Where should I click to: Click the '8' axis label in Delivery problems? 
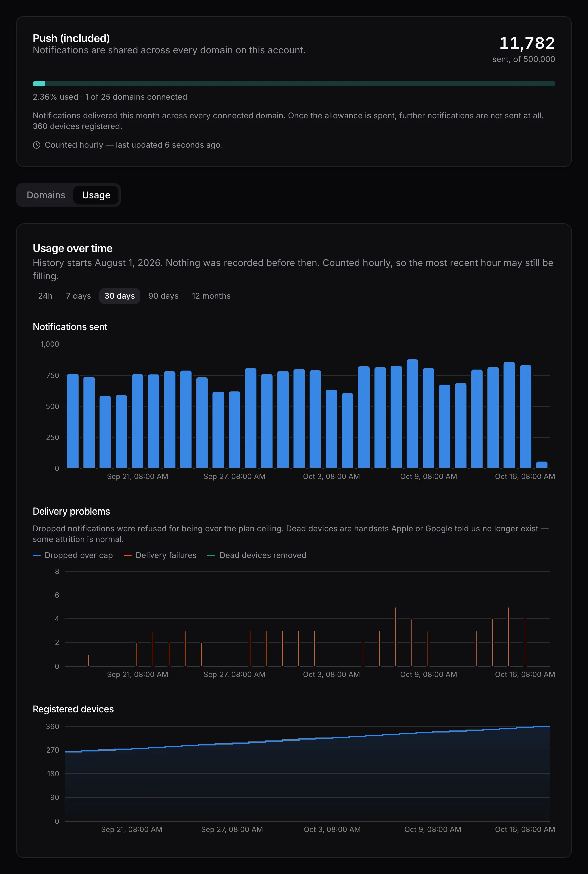click(x=57, y=571)
